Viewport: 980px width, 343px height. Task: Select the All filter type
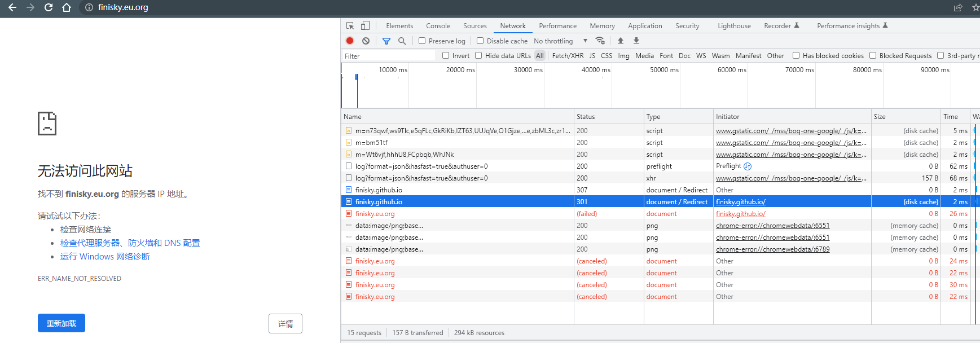pyautogui.click(x=540, y=56)
